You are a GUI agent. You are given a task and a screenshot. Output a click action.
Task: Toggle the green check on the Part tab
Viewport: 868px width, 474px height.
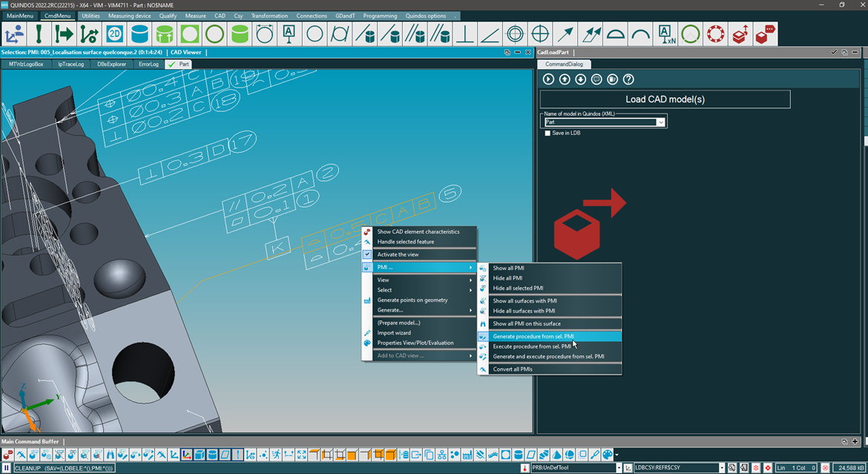point(171,64)
